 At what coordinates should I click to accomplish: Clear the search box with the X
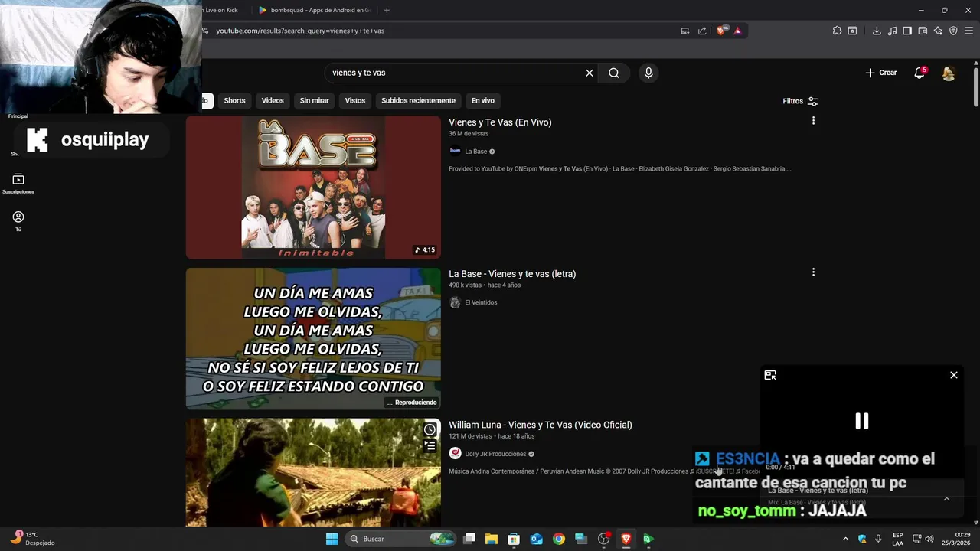coord(590,73)
